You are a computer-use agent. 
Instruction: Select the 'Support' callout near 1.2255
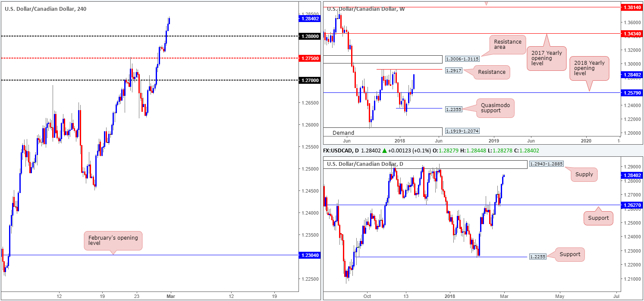[570, 254]
